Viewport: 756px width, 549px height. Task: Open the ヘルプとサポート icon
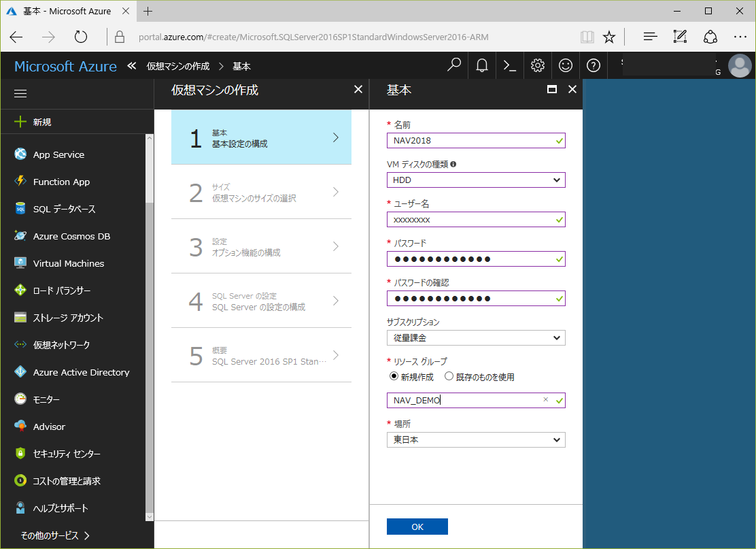tap(20, 508)
